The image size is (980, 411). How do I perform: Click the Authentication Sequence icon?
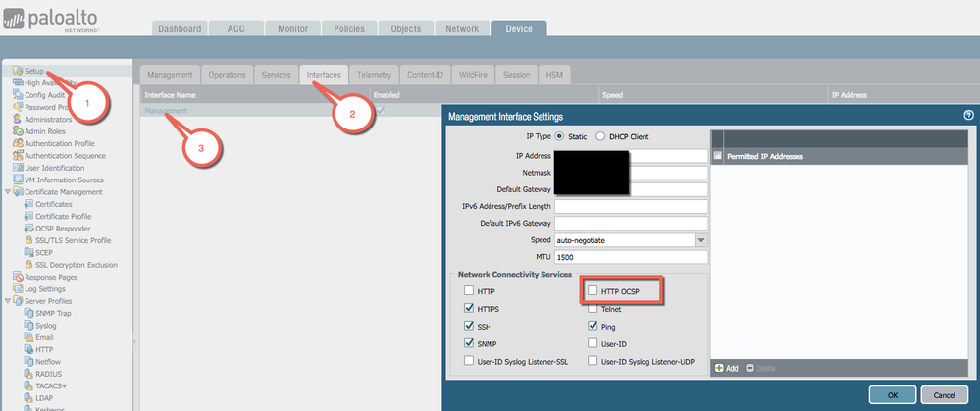18,156
